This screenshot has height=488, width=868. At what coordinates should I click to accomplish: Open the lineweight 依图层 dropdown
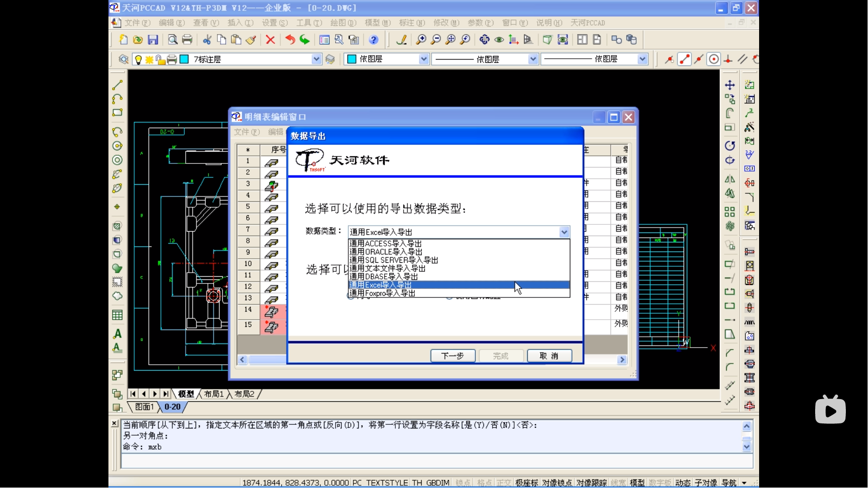click(x=643, y=59)
